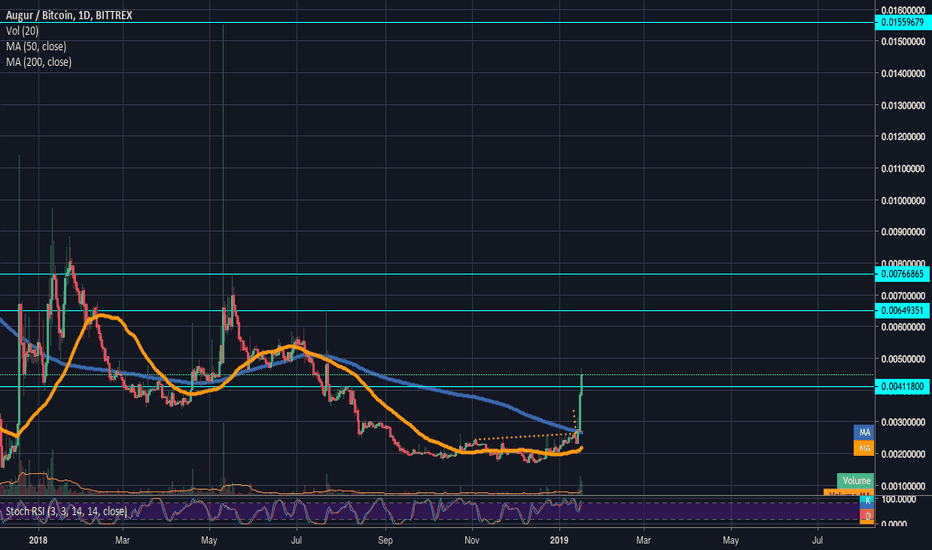The width and height of the screenshot is (932, 550).
Task: Select the MA (200, close) indicator legend
Action: coord(39,62)
